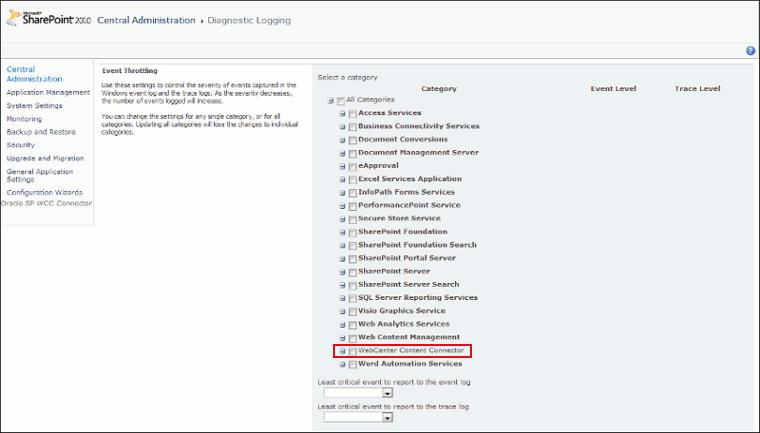Viewport: 760px width, 433px height.
Task: Enable Document Management Server checkbox
Action: pos(352,154)
